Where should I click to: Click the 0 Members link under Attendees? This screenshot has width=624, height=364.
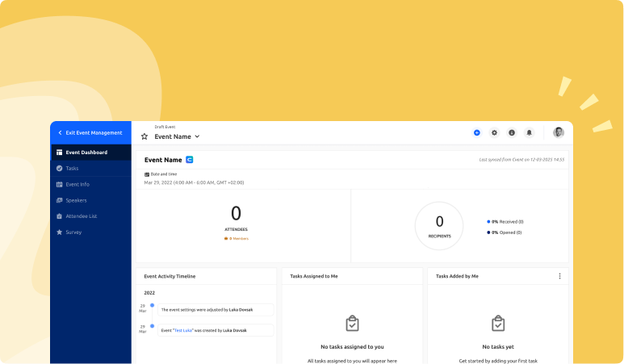coord(236,238)
